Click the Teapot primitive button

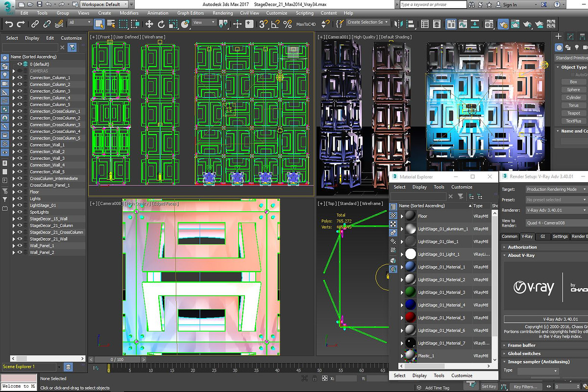(x=573, y=113)
